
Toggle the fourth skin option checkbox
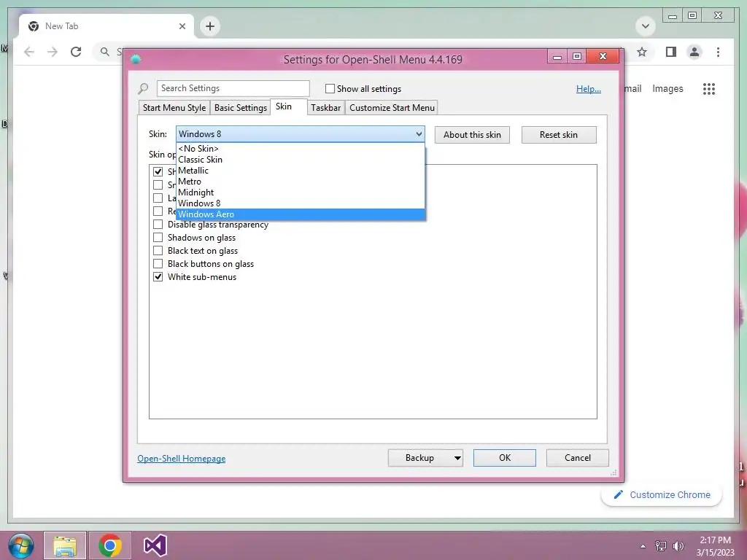158,211
